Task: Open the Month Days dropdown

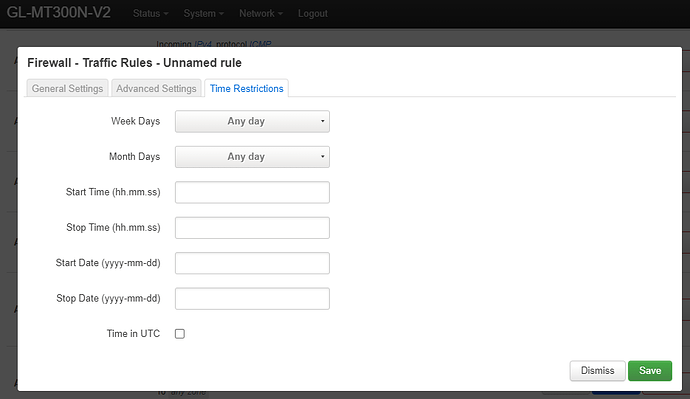Action: [x=252, y=157]
